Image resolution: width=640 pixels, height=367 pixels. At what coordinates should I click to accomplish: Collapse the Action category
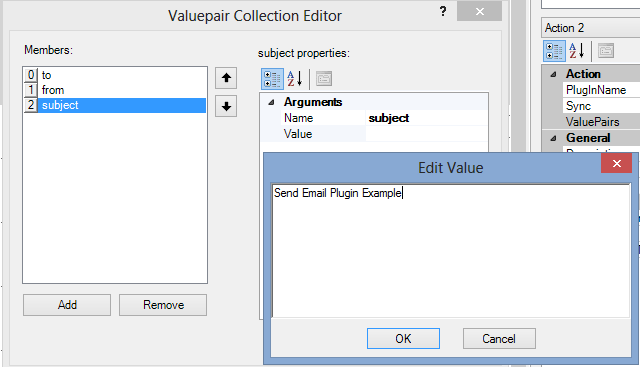[x=553, y=74]
